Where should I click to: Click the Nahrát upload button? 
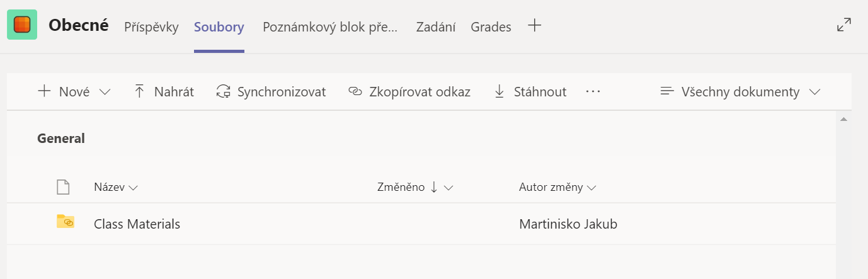[x=164, y=92]
